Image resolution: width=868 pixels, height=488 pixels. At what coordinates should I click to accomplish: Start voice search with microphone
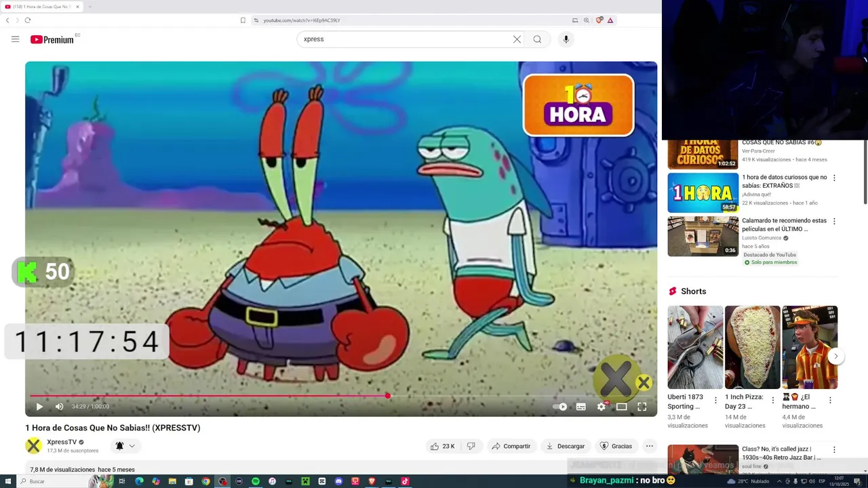(x=566, y=39)
